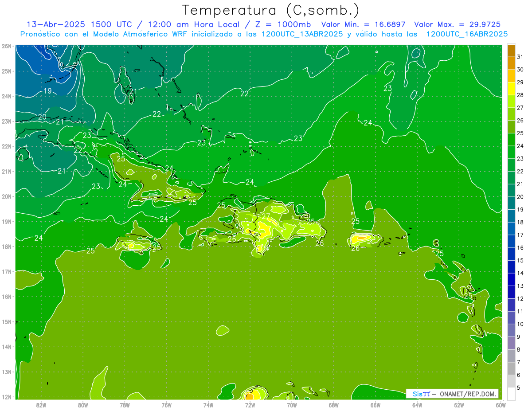Click "12:00 am Hora Local" in header
This screenshot has height=411, width=532.
click(193, 24)
